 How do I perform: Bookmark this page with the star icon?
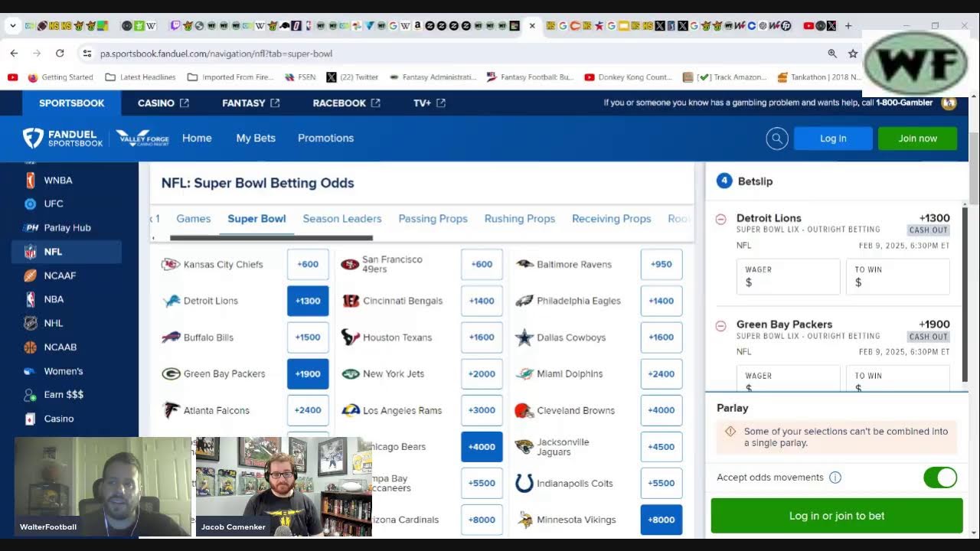[x=853, y=54]
